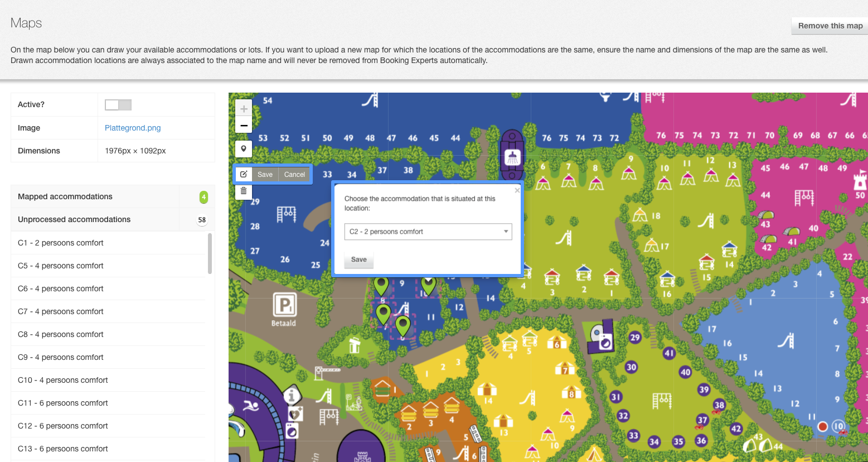Click the edit layers pencil icon
The image size is (868, 462).
pyautogui.click(x=244, y=175)
